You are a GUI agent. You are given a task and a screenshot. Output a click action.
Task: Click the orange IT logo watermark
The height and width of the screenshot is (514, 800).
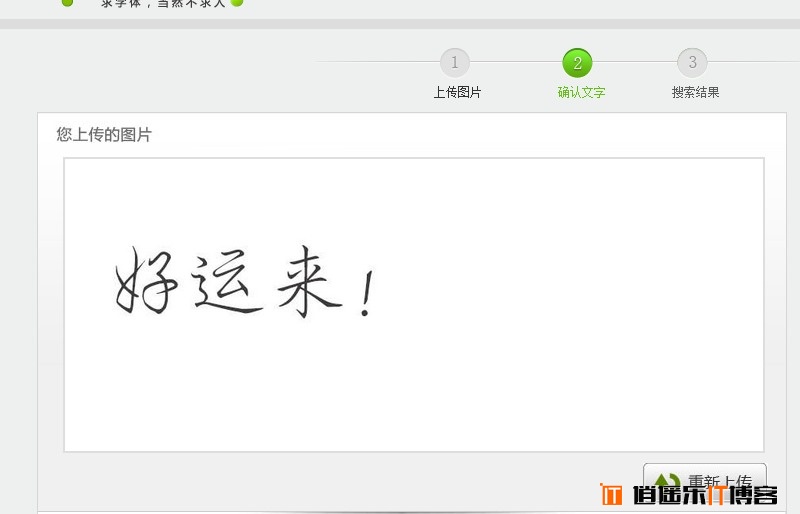coord(611,494)
